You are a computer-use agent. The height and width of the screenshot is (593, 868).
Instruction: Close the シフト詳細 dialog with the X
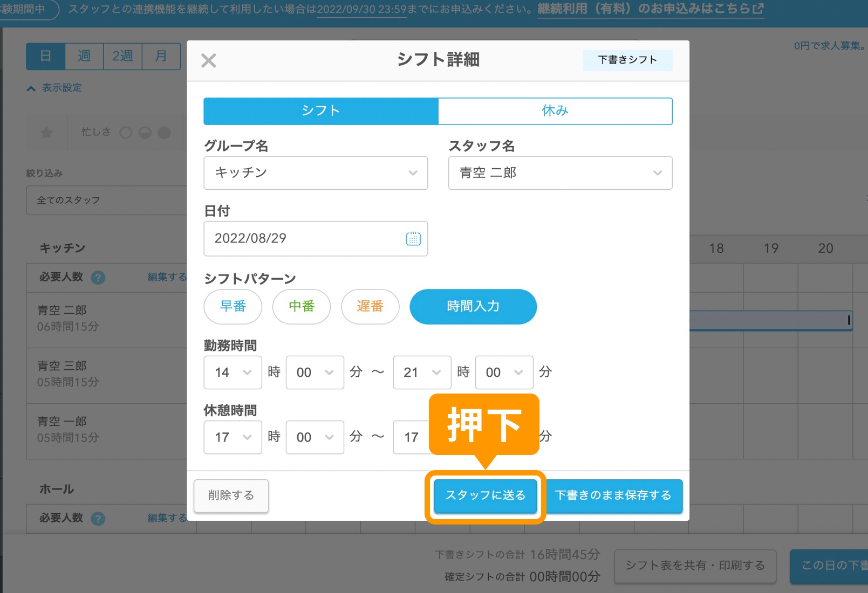point(208,60)
